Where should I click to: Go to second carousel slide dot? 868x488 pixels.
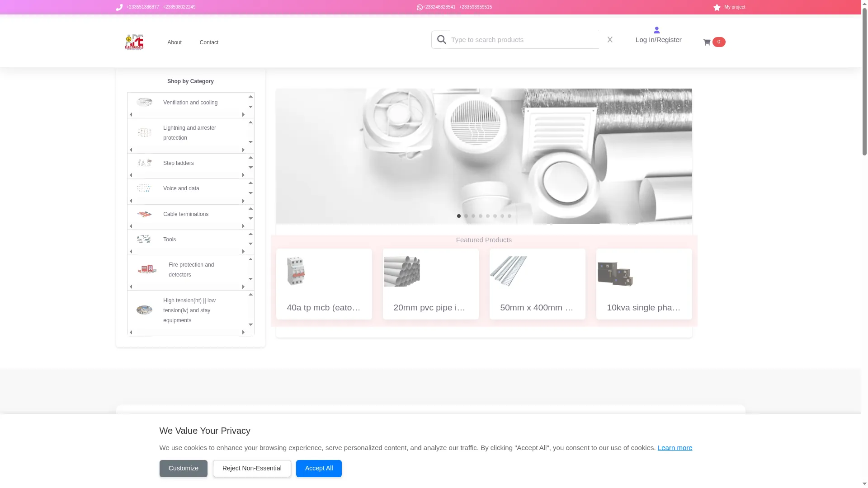coord(466,216)
